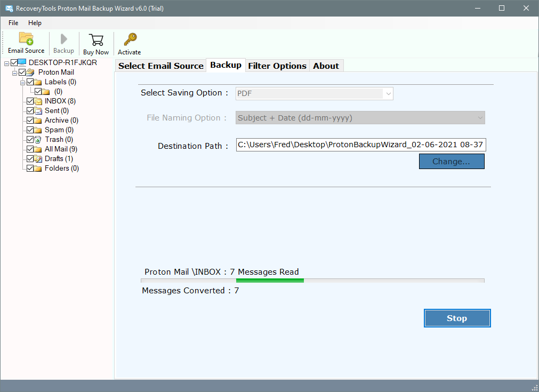Toggle the unnamed (0) sub-label checkbox
The height and width of the screenshot is (392, 539).
(38, 92)
